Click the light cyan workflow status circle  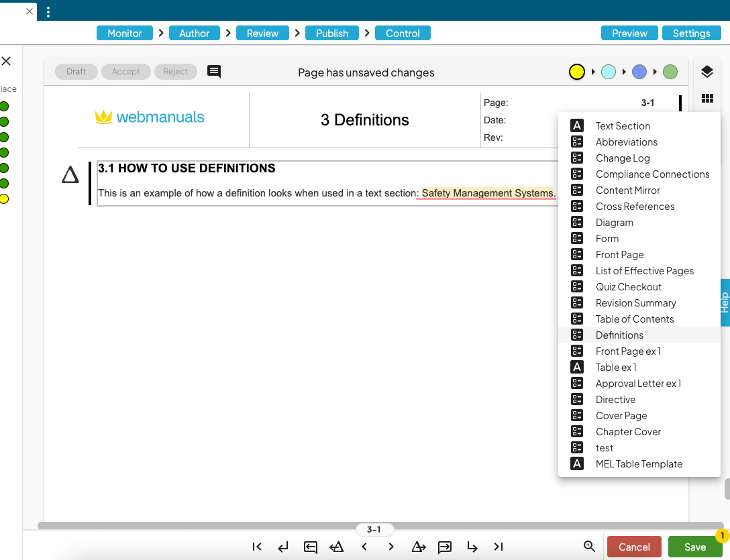pyautogui.click(x=609, y=72)
